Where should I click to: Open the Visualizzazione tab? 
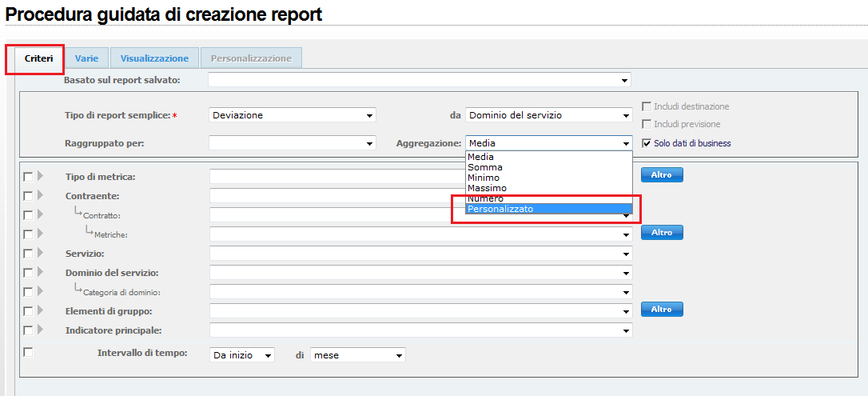pos(154,58)
